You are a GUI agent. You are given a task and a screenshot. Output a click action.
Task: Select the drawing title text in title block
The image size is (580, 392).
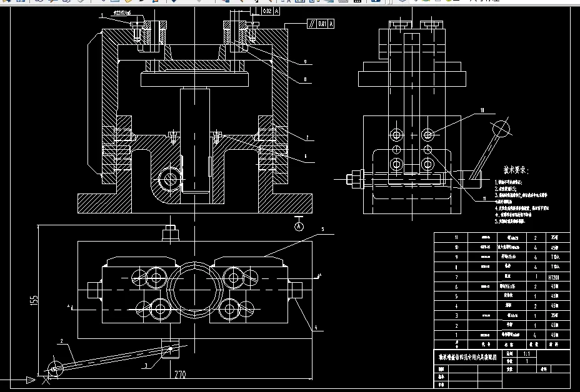(x=469, y=357)
